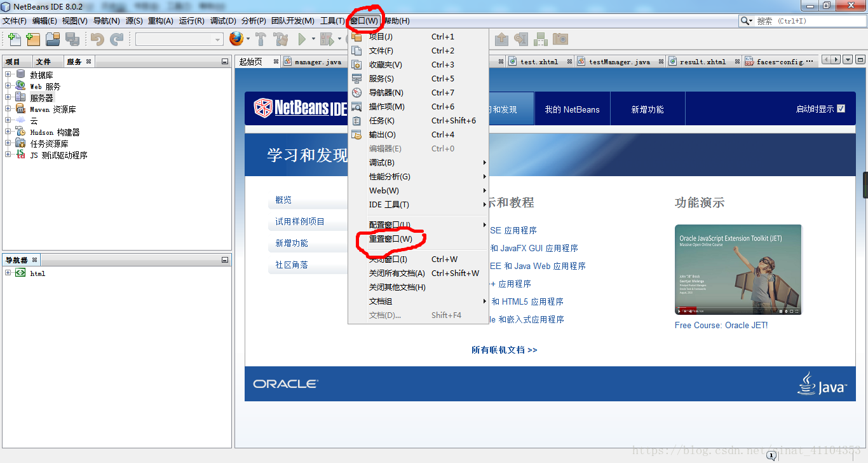
Task: Click the Open Project toolbar icon
Action: click(53, 39)
